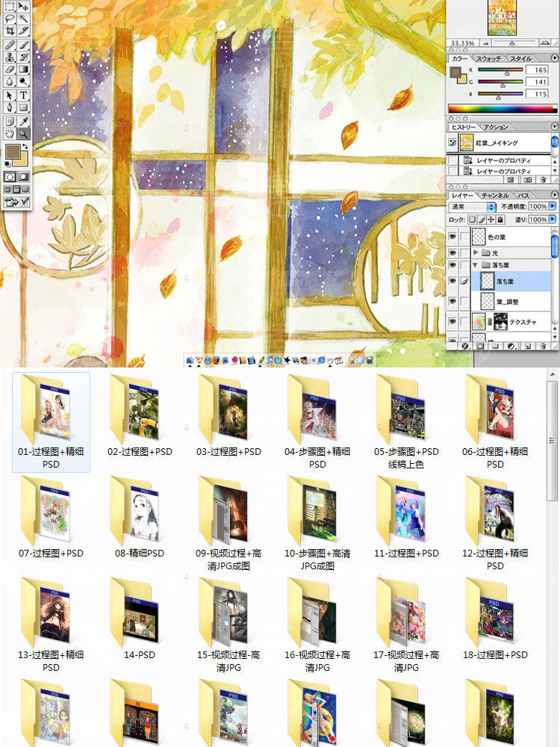
Task: Open the History panel options menu
Action: point(554,126)
